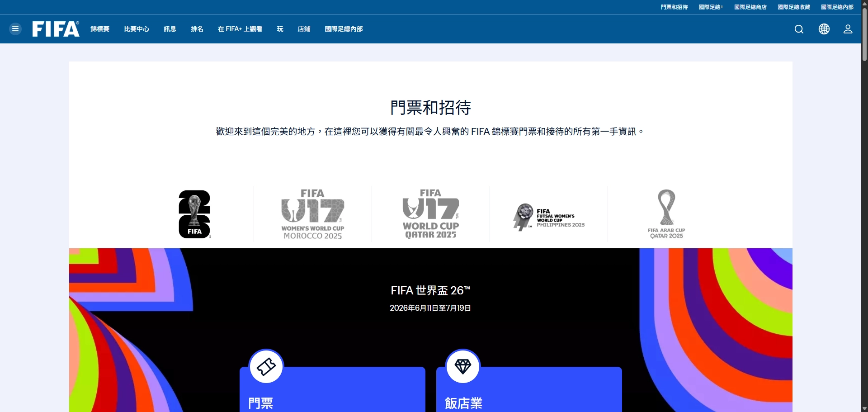Click the diamond icon above 飯店業
This screenshot has width=868, height=412.
click(x=462, y=366)
